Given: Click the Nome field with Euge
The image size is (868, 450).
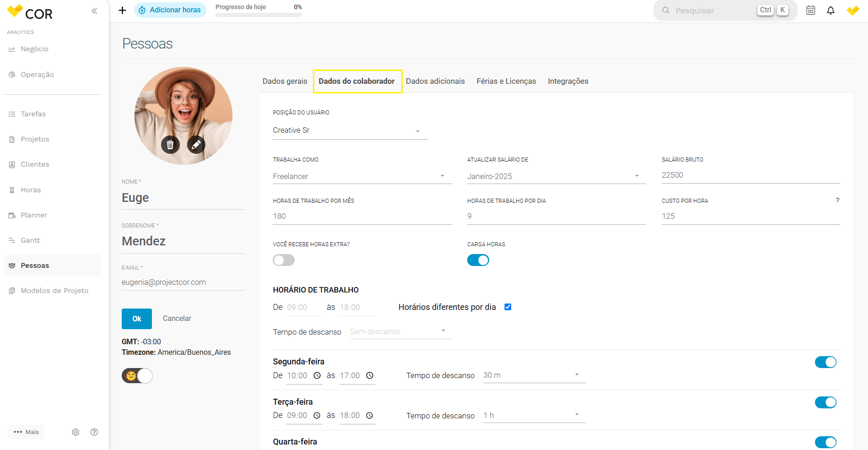Looking at the screenshot, I should coord(183,198).
